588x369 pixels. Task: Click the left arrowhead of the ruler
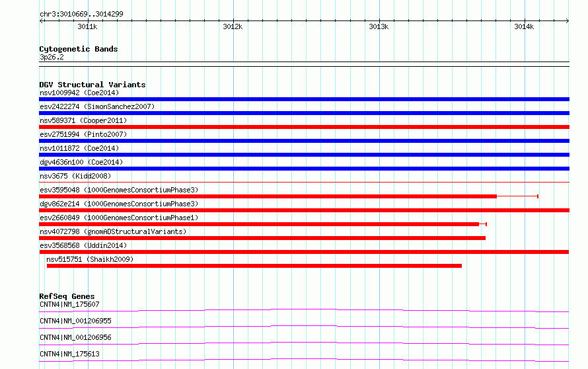[41, 20]
